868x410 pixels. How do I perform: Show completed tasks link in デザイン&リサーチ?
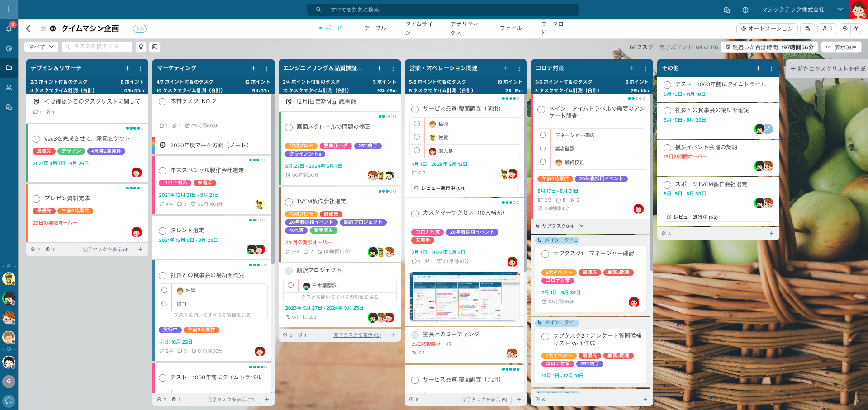105,250
